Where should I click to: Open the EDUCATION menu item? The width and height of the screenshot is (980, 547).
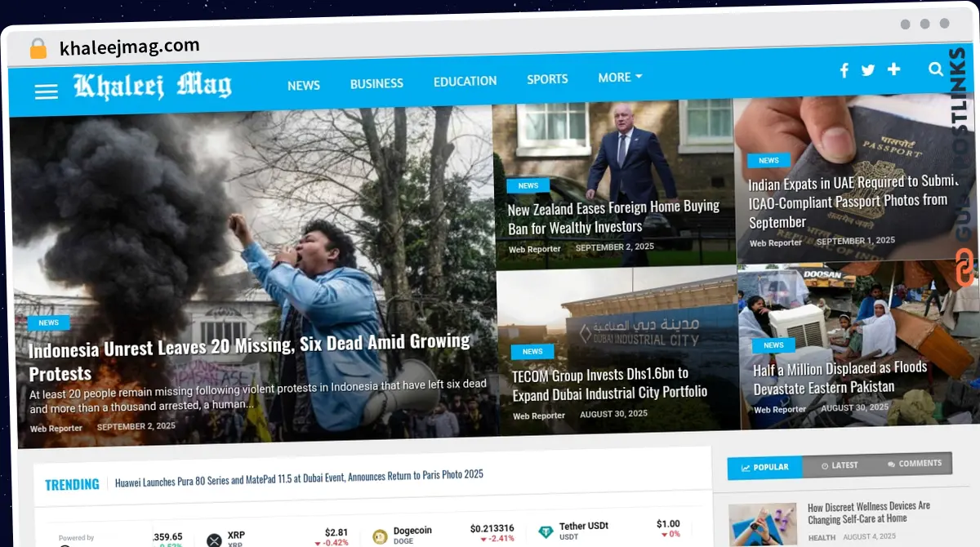click(465, 81)
